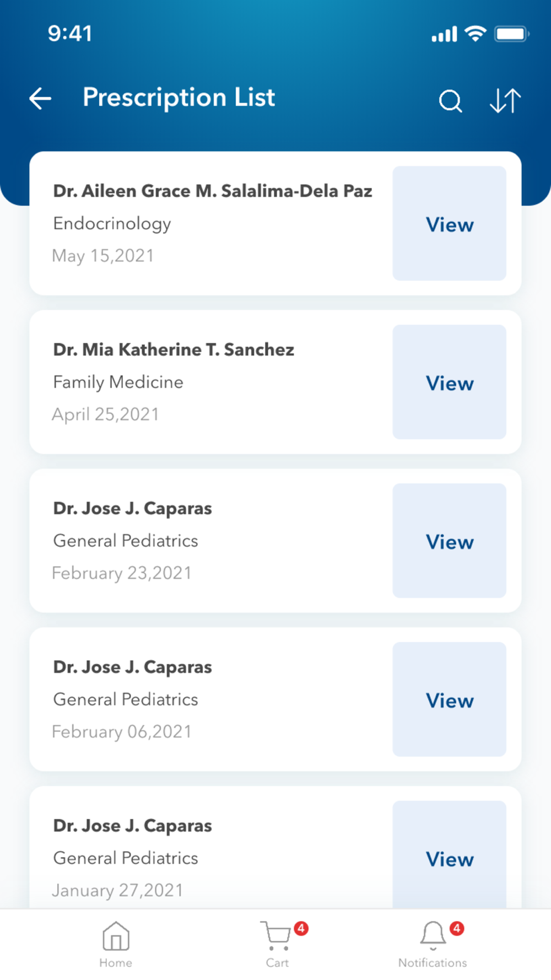Tap the Wi-Fi status icon

[x=475, y=34]
